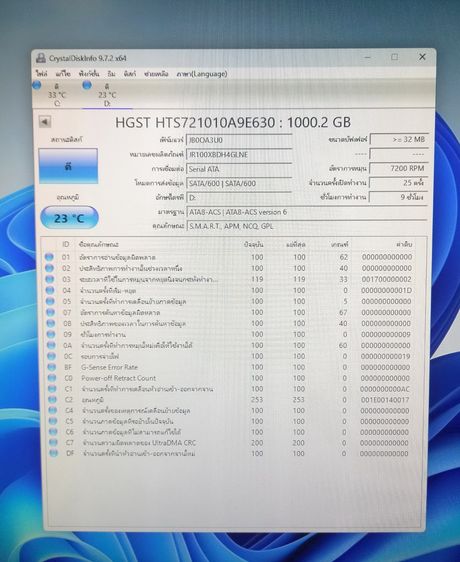Select the Power-off Retract Count attribute name
Screen dimensions: 460x562
pyautogui.click(x=118, y=378)
